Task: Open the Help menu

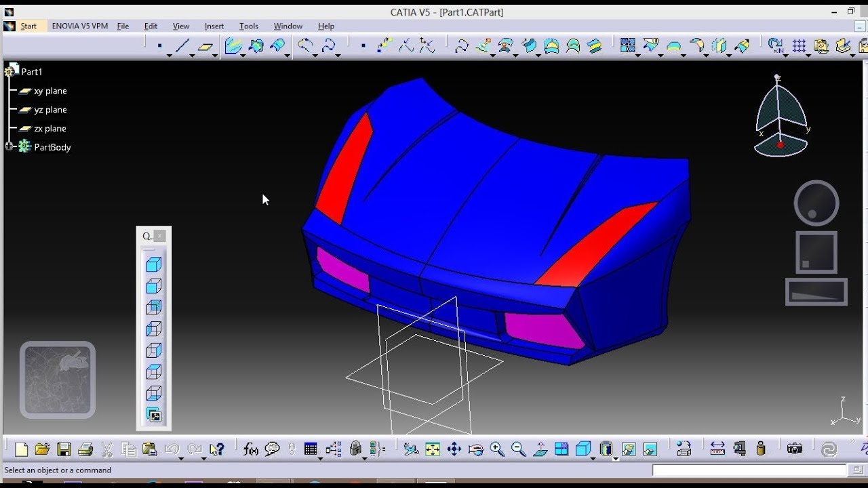Action: [x=326, y=26]
